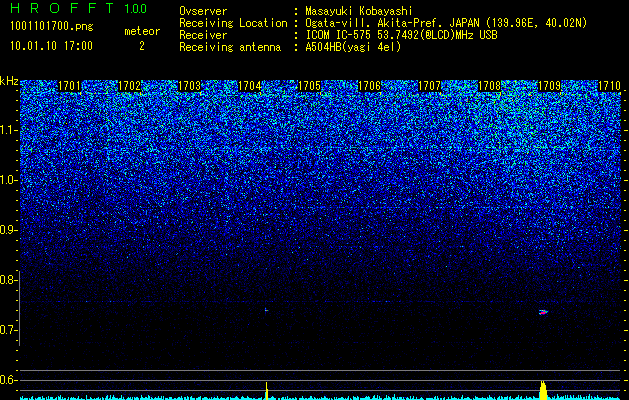The image size is (629, 400).
Task: Click the 'Receiving antenna' label
Action: [x=230, y=47]
